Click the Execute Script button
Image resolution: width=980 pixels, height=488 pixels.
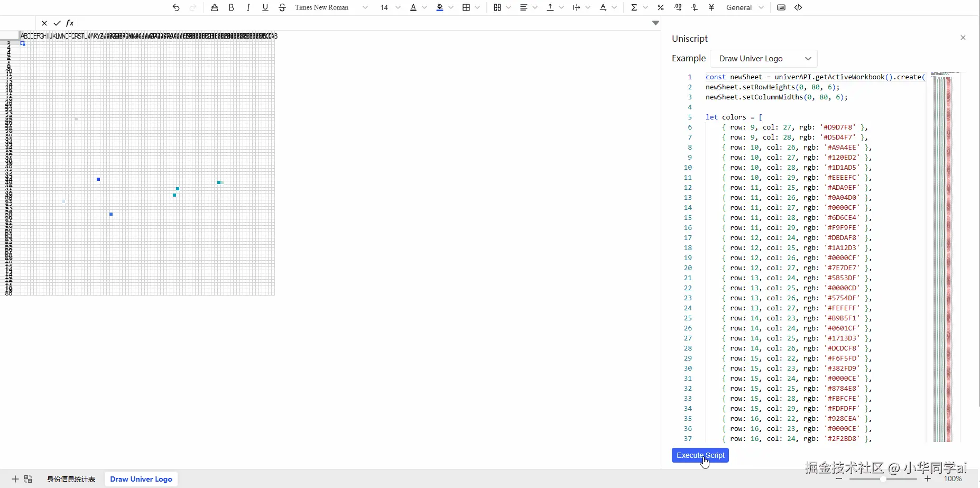point(700,455)
